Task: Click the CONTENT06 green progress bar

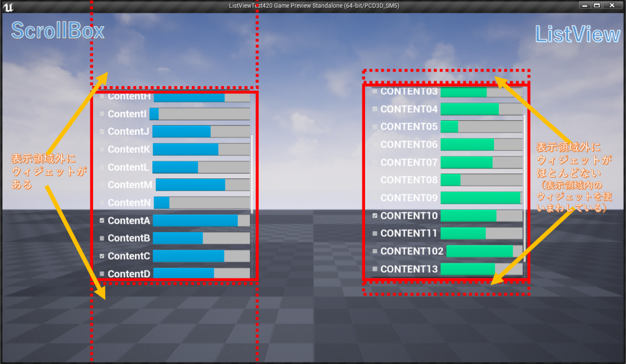Action: click(x=482, y=144)
